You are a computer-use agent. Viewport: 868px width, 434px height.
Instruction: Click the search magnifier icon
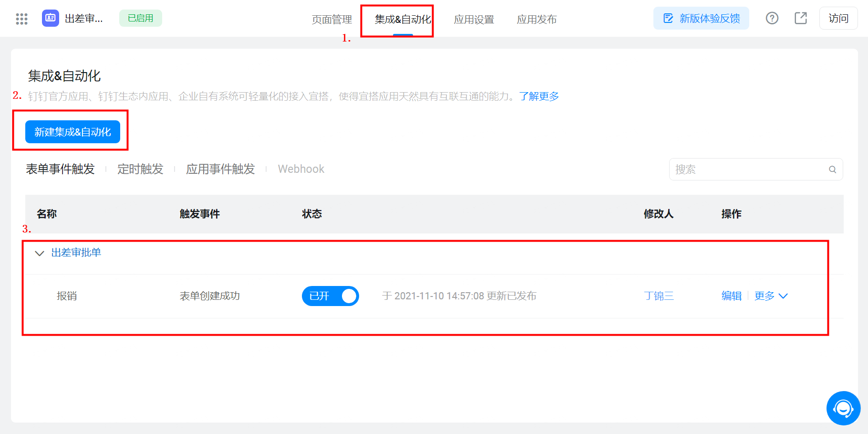[832, 169]
